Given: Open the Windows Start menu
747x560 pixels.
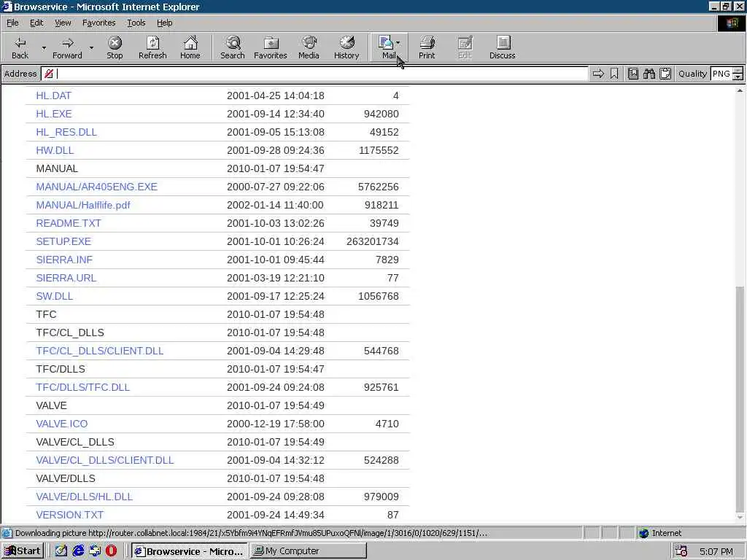Looking at the screenshot, I should (x=23, y=551).
